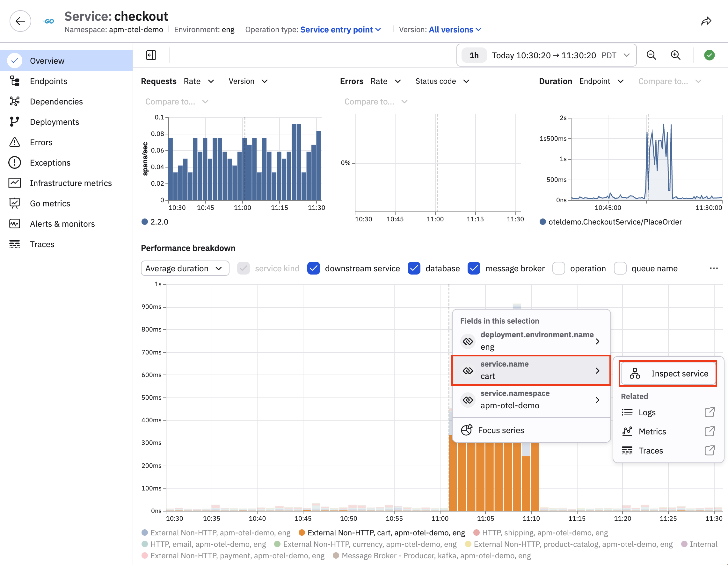The width and height of the screenshot is (728, 565).
Task: Collapse the sidebar panel icon
Action: click(x=151, y=55)
